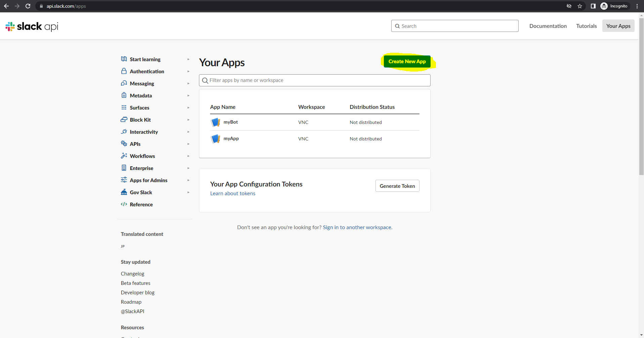Click the Create New App button
The width and height of the screenshot is (644, 338).
tap(407, 61)
